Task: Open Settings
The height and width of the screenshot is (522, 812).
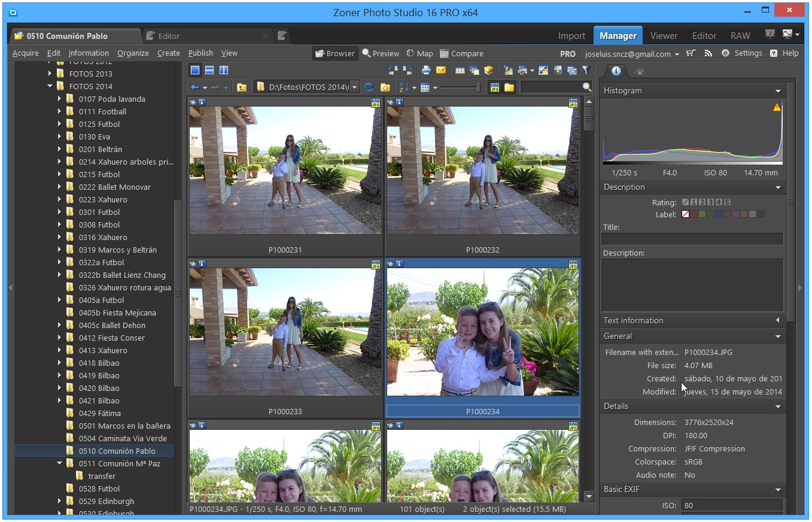Action: tap(741, 53)
